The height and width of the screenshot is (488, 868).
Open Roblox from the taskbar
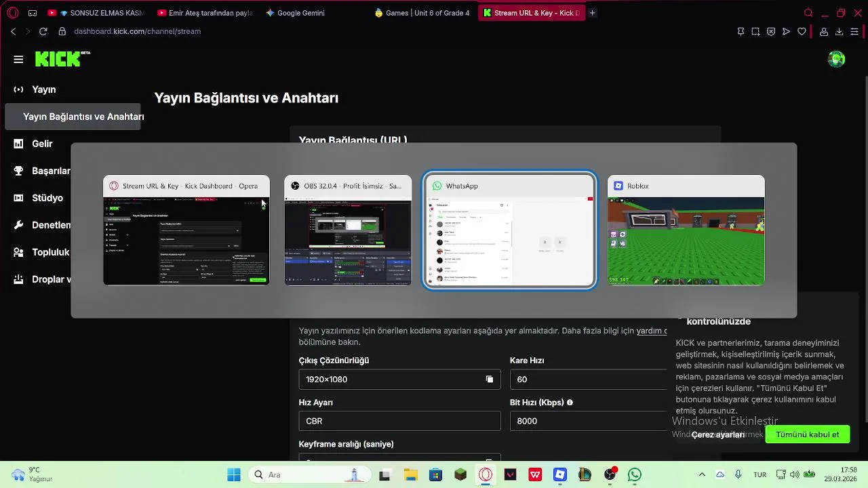point(560,475)
